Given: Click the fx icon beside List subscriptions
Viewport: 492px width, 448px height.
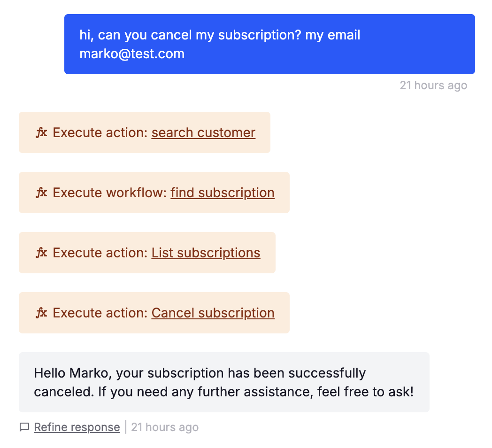Looking at the screenshot, I should point(41,253).
